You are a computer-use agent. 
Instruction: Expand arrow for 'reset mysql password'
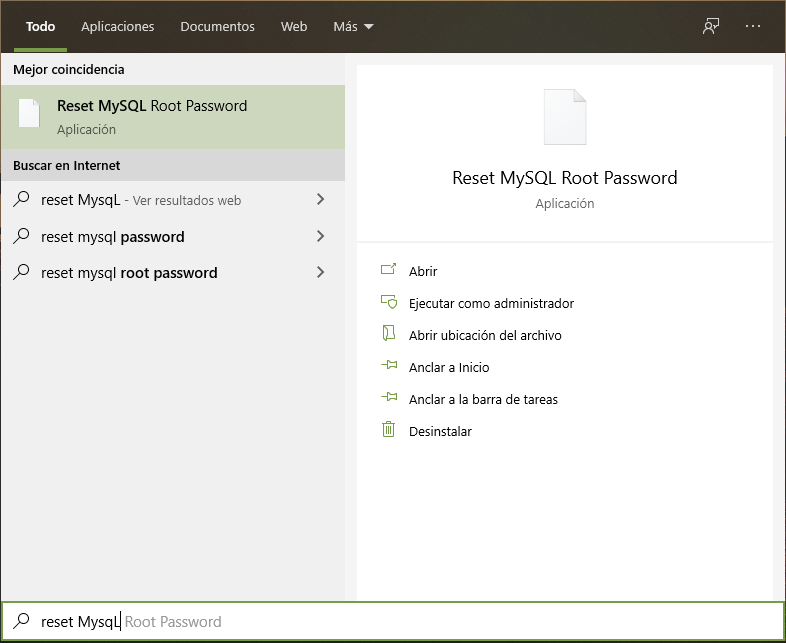tap(320, 237)
